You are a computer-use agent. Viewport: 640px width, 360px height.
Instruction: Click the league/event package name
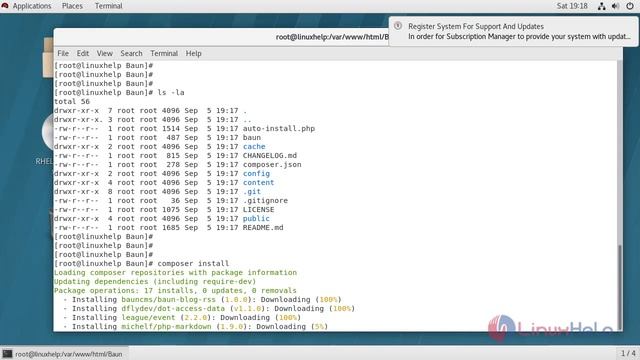(148, 318)
